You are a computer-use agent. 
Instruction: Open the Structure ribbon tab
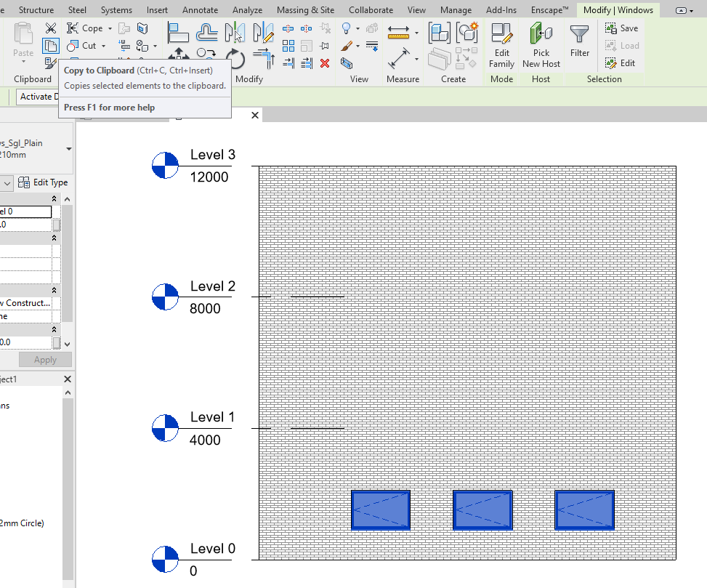point(36,10)
